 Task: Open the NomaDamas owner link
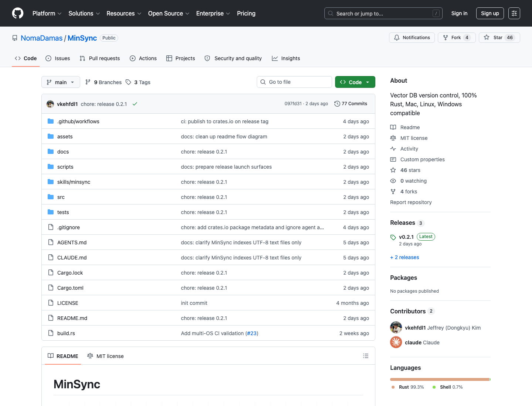[42, 38]
